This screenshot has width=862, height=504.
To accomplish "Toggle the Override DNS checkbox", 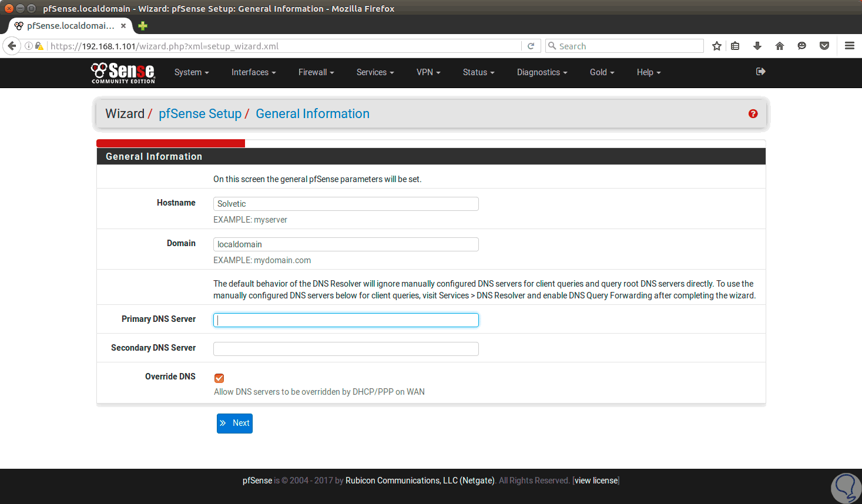I will pyautogui.click(x=219, y=378).
